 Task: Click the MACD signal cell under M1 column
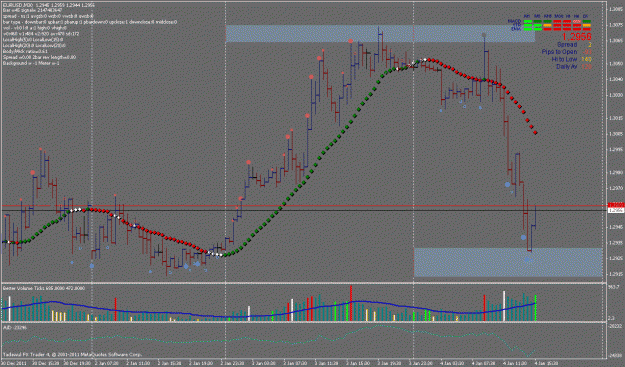(x=528, y=22)
